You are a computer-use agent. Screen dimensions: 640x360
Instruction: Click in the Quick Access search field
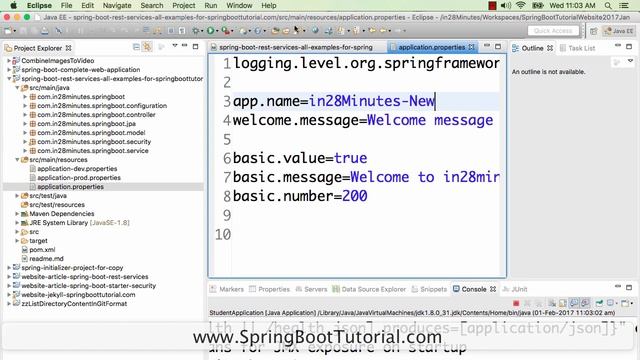pos(553,31)
